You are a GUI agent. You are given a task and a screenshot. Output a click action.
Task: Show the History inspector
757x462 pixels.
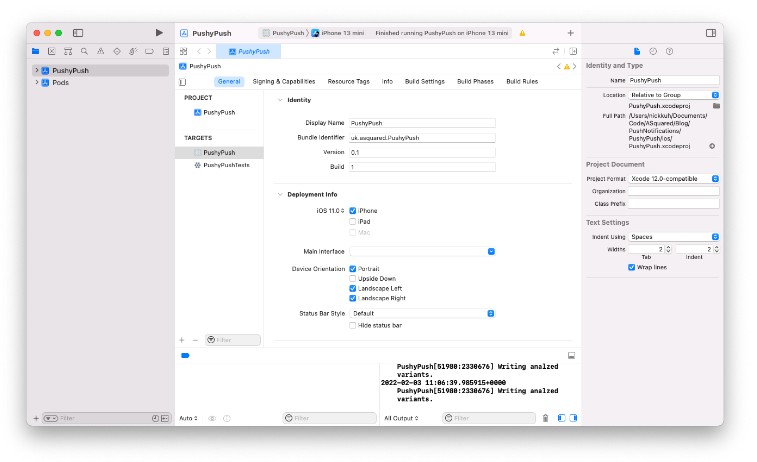[653, 51]
